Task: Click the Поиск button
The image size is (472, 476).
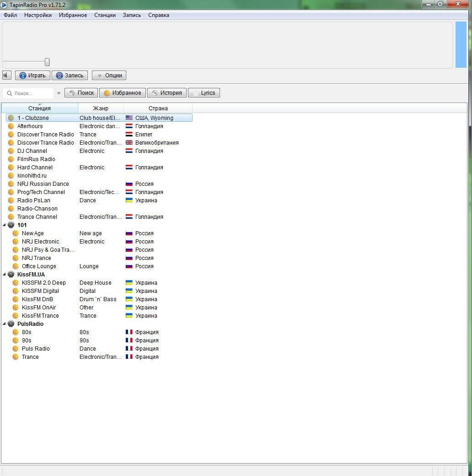Action: coord(81,92)
